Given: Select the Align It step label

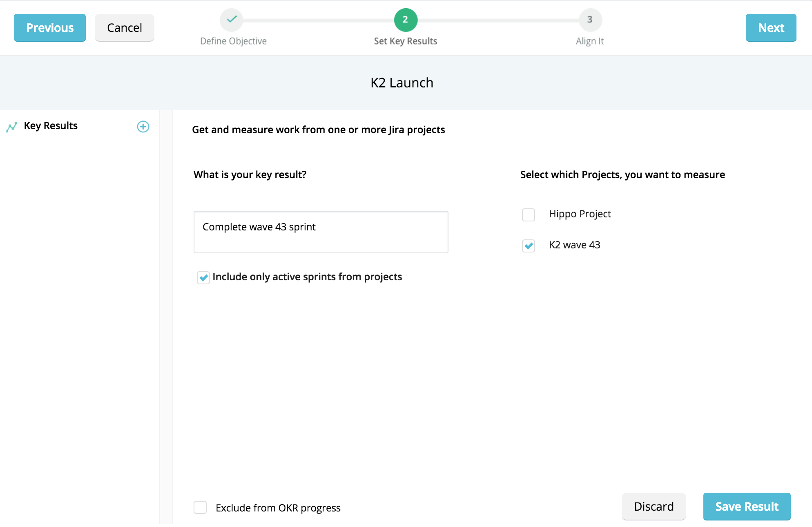Looking at the screenshot, I should (589, 41).
